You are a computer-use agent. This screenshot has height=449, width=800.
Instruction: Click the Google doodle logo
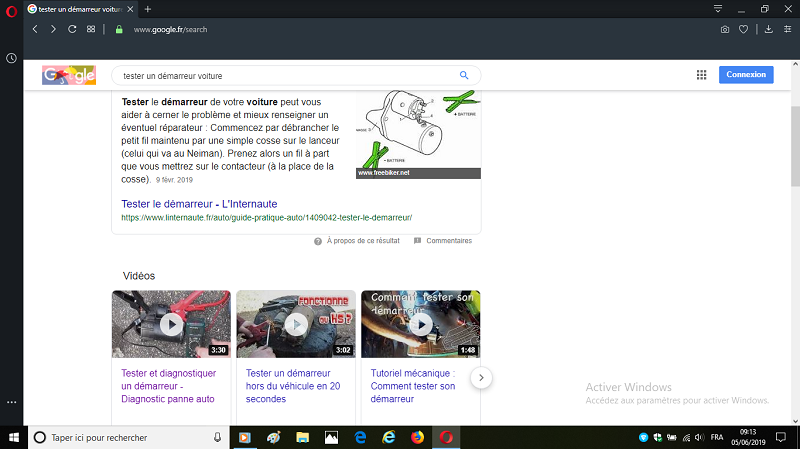pos(69,75)
